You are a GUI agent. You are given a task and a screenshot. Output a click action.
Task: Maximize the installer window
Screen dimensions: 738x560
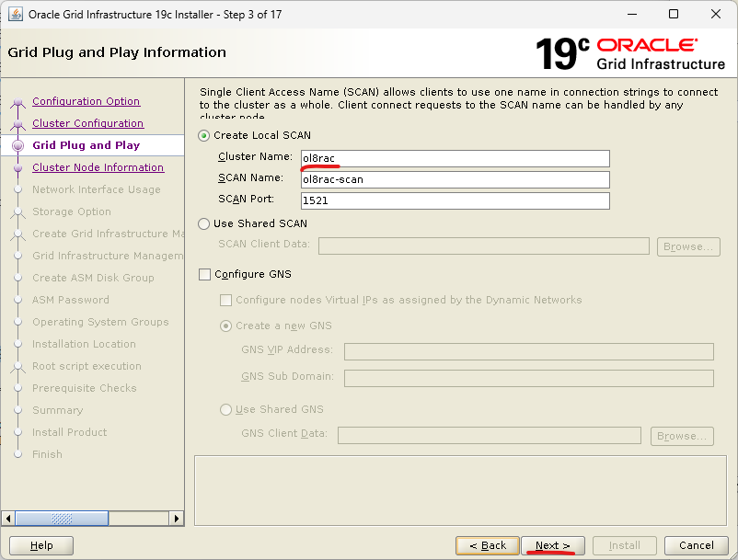[674, 14]
